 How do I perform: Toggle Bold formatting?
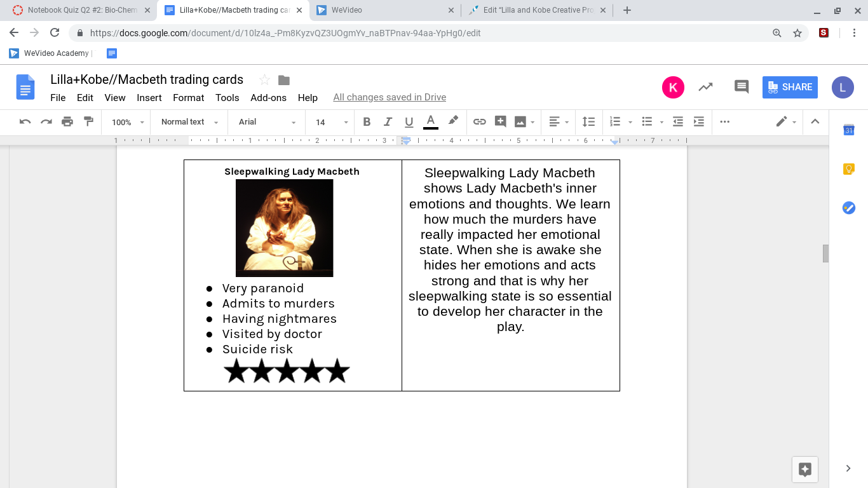pyautogui.click(x=367, y=122)
